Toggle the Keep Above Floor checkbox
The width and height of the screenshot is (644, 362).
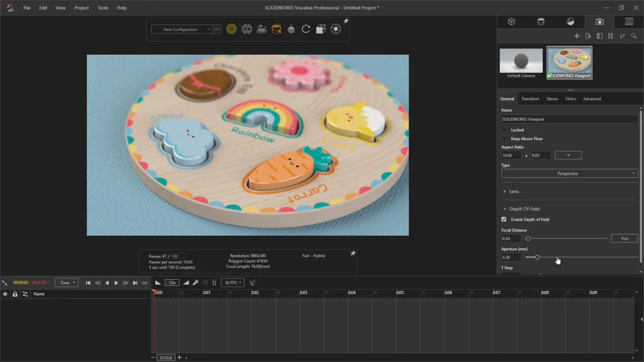[x=504, y=138]
